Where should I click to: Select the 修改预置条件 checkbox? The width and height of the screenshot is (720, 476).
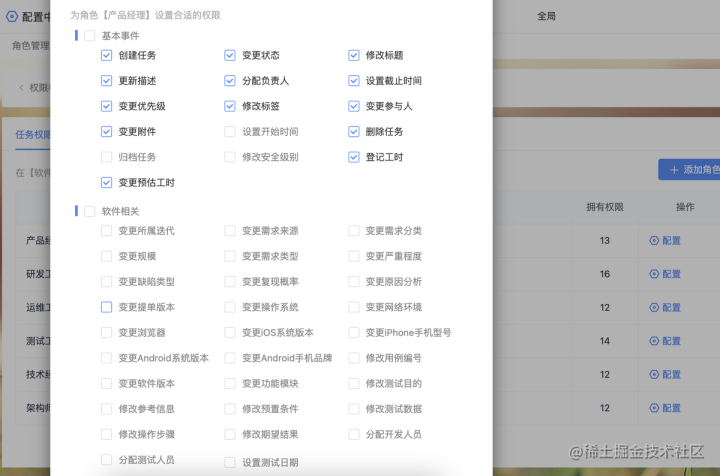pyautogui.click(x=230, y=409)
